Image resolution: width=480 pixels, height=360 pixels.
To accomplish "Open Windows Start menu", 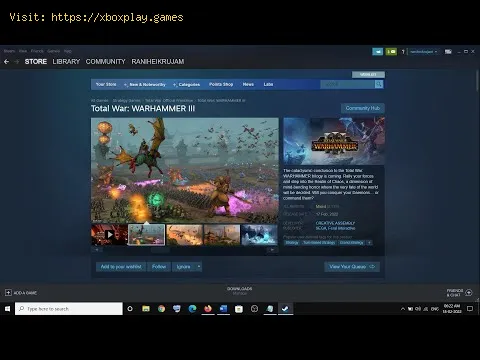I will (x=7, y=309).
